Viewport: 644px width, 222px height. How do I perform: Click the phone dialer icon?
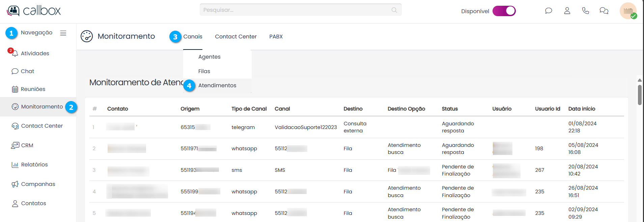[585, 11]
